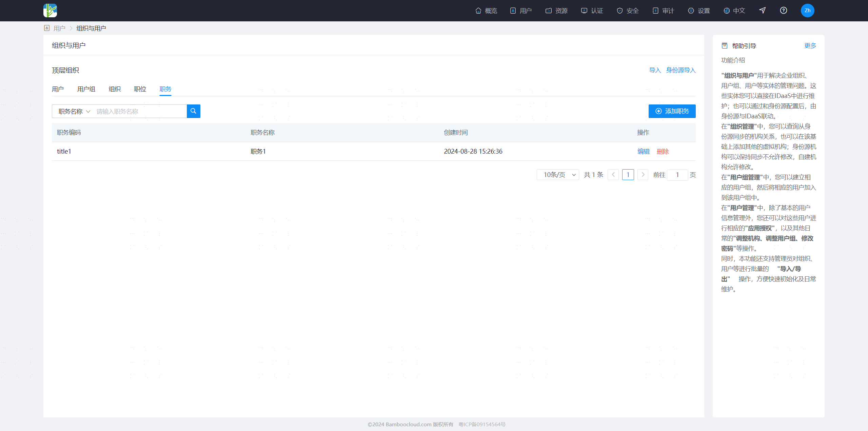Open the paper plane send icon
Screen dimensions: 868x431
(762, 11)
